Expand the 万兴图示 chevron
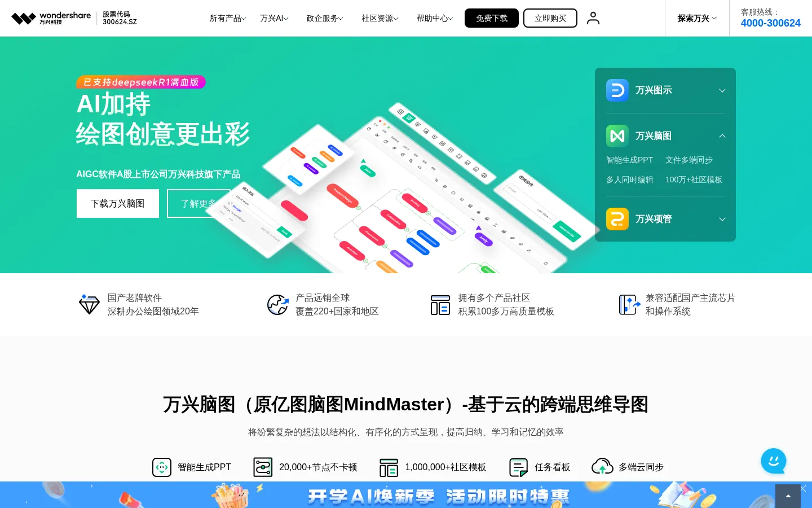Image resolution: width=812 pixels, height=508 pixels. [722, 90]
